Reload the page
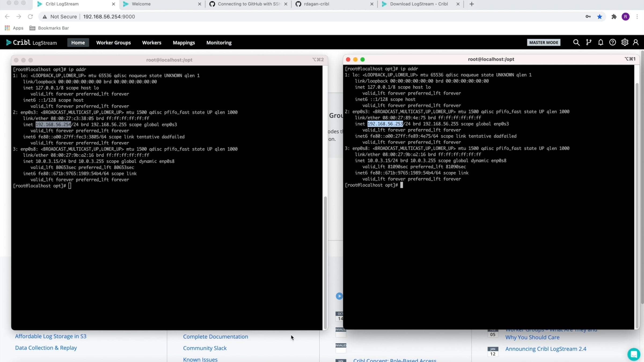 click(30, 17)
